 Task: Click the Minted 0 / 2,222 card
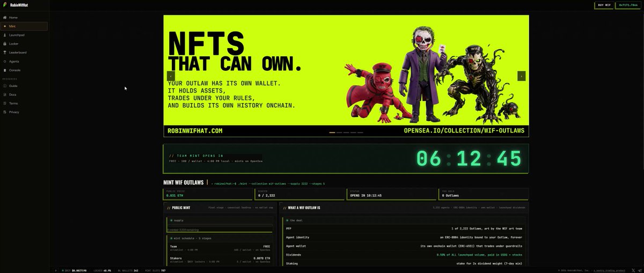click(x=301, y=194)
